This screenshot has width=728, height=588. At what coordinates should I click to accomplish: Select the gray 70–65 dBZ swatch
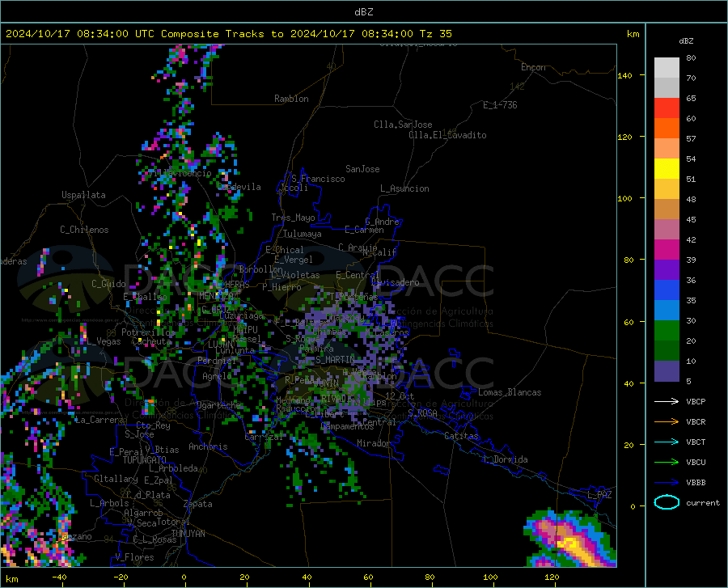click(x=667, y=88)
